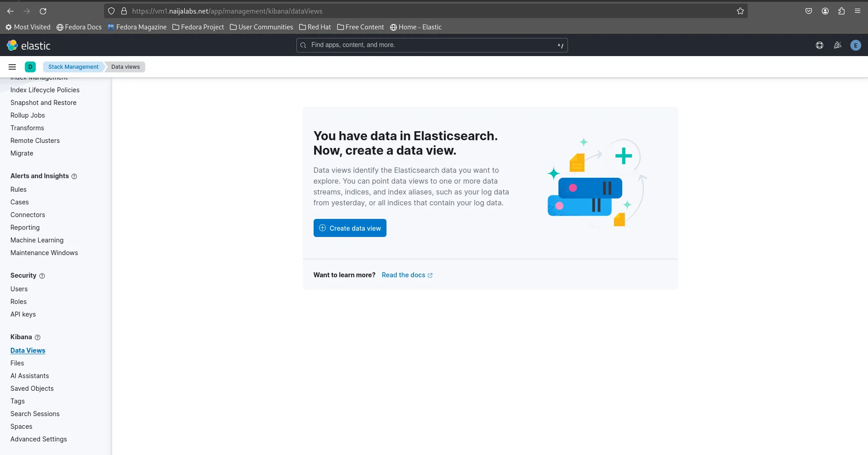
Task: Open Rules under Alerts and Insights
Action: coord(19,190)
